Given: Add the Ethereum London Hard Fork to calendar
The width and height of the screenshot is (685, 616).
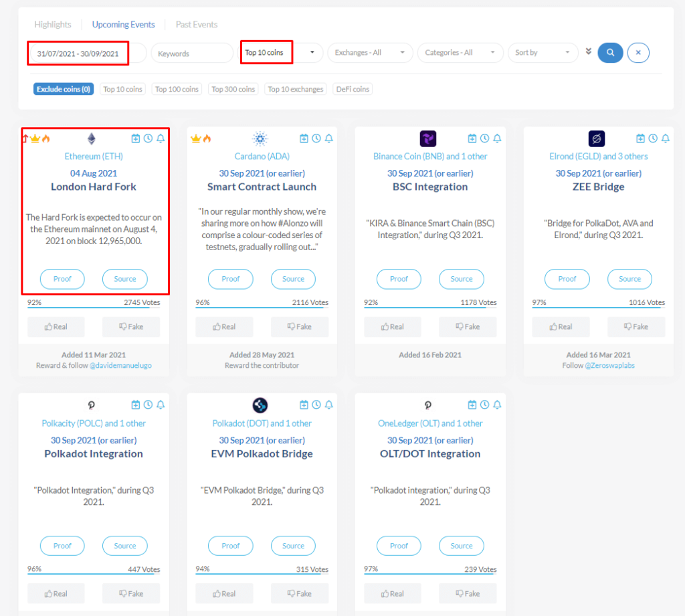Looking at the screenshot, I should click(135, 138).
